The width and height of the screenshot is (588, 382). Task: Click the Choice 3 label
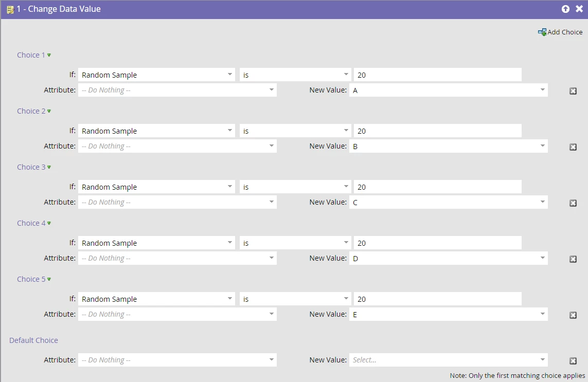[31, 167]
